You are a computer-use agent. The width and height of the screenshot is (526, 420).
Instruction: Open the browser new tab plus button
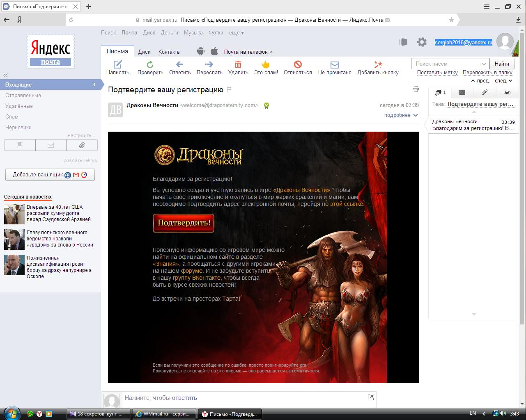tap(89, 6)
